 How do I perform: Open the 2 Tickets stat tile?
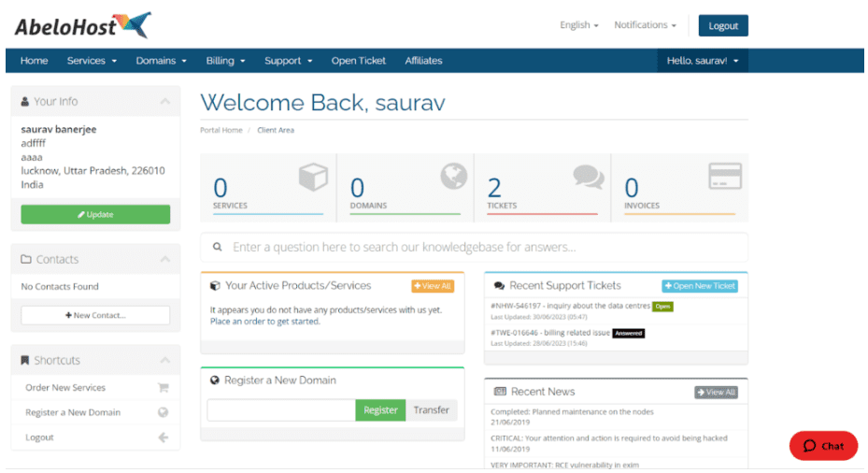pyautogui.click(x=543, y=188)
